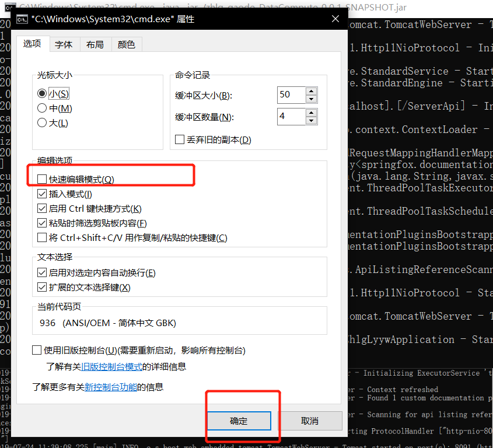Click the 当前代码页 group label
This screenshot has height=448, width=493.
point(59,306)
